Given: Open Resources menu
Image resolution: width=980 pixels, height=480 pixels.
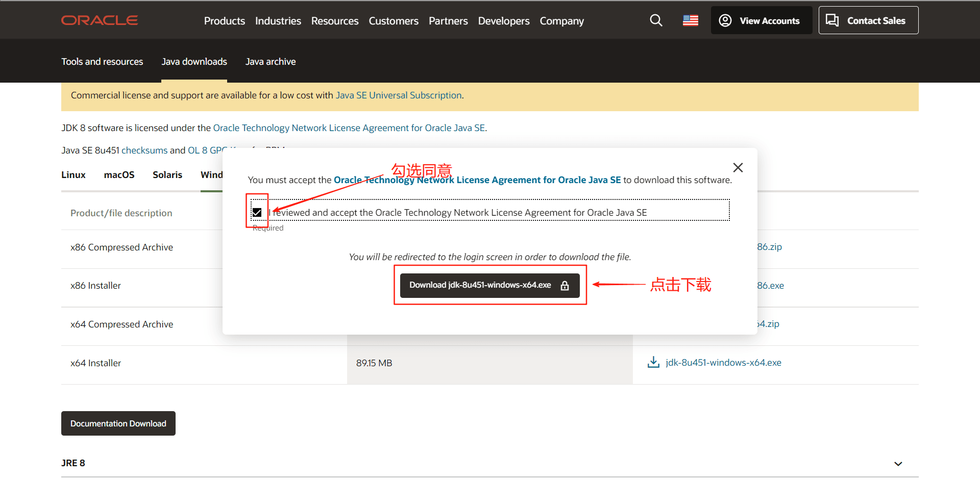Looking at the screenshot, I should [x=335, y=21].
